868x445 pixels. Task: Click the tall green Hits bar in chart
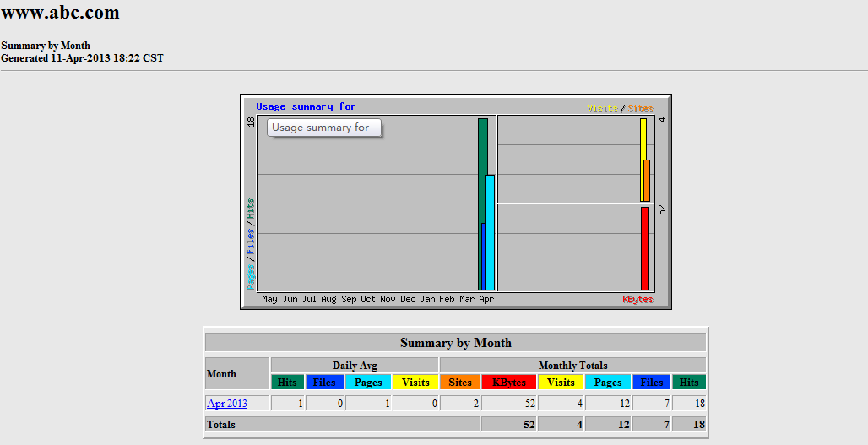[481, 166]
